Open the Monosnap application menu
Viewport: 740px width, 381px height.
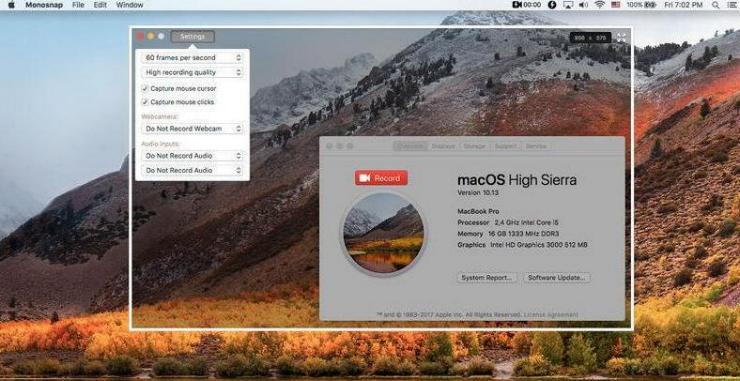[44, 5]
